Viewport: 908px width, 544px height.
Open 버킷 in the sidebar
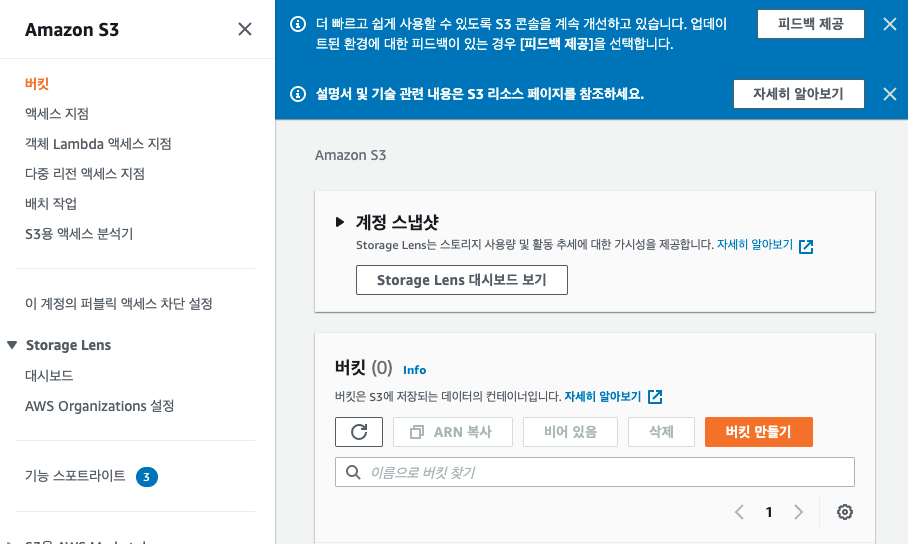[x=36, y=83]
